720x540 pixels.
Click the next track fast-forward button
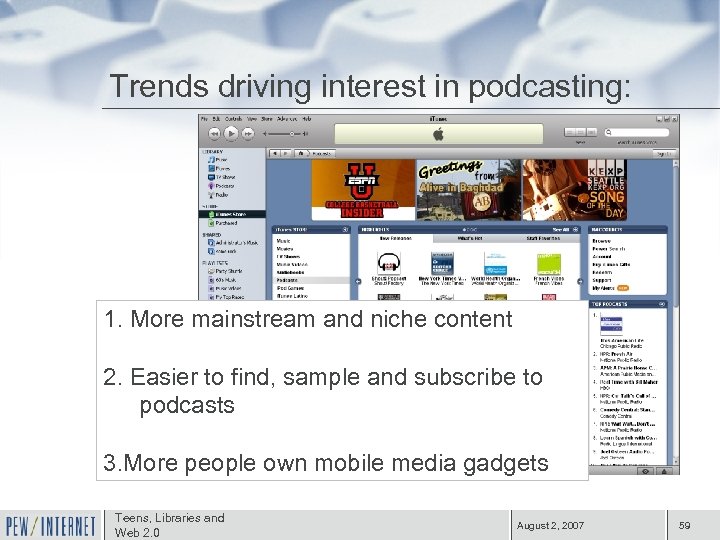click(248, 134)
